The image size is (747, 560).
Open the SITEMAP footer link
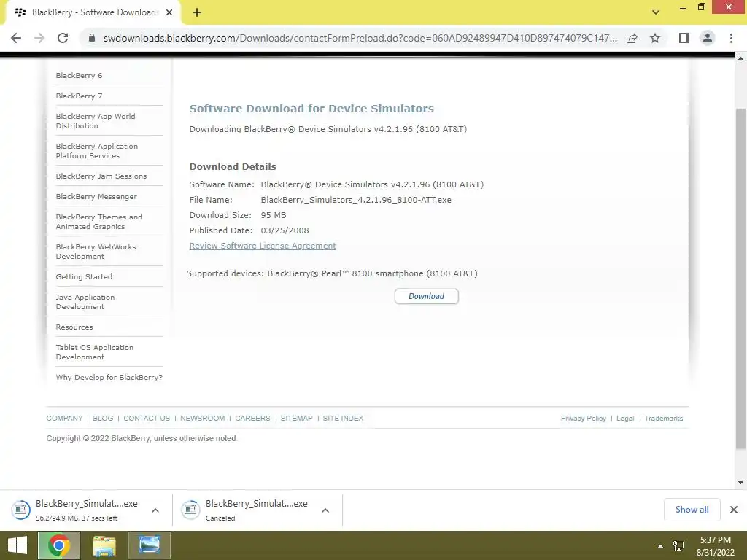pyautogui.click(x=296, y=418)
